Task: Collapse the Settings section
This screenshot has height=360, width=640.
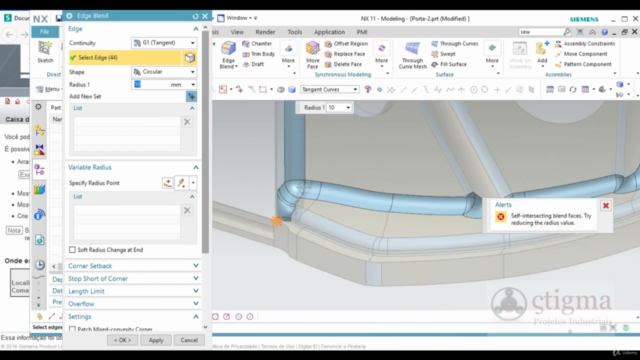Action: click(x=196, y=317)
